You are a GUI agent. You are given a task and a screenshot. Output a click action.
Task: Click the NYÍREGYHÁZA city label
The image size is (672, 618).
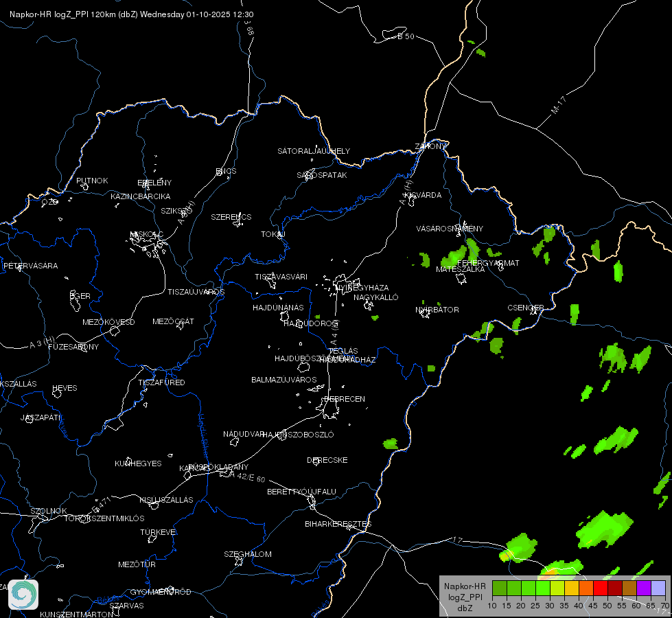tap(362, 288)
